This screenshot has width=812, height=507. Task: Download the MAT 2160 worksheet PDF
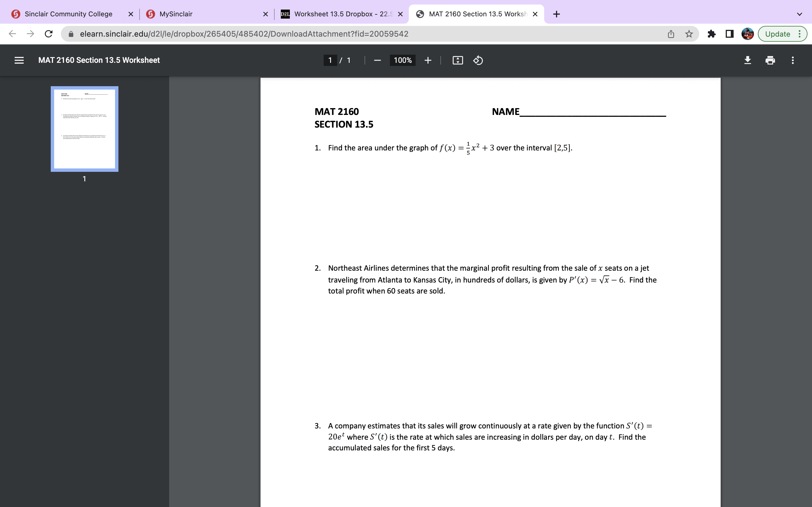[x=748, y=60]
